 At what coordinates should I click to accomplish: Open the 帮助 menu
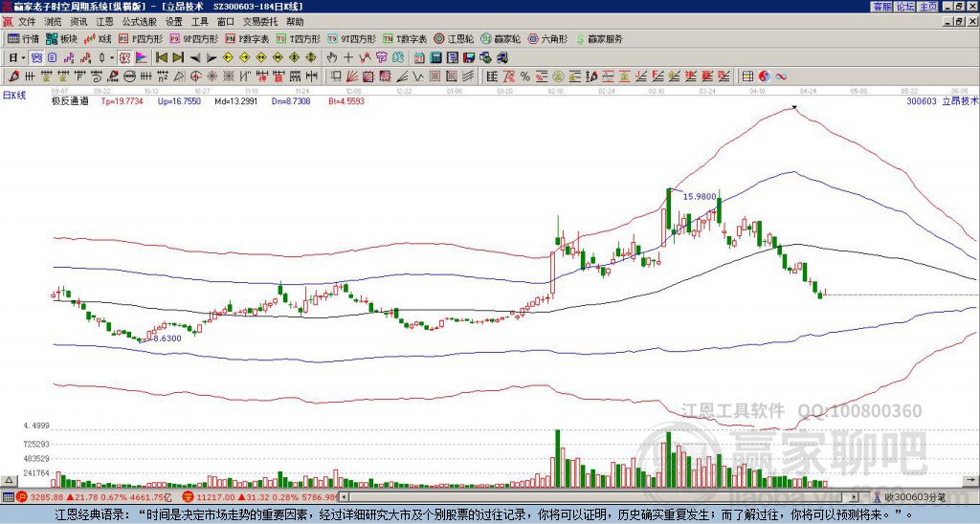pos(295,22)
